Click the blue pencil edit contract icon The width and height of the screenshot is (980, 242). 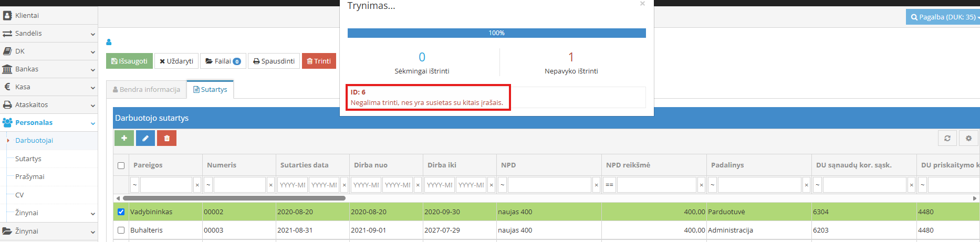(145, 138)
